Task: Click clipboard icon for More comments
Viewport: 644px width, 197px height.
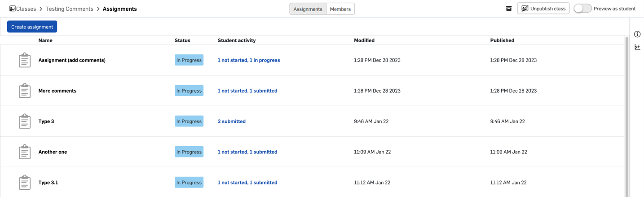Action: (x=25, y=91)
